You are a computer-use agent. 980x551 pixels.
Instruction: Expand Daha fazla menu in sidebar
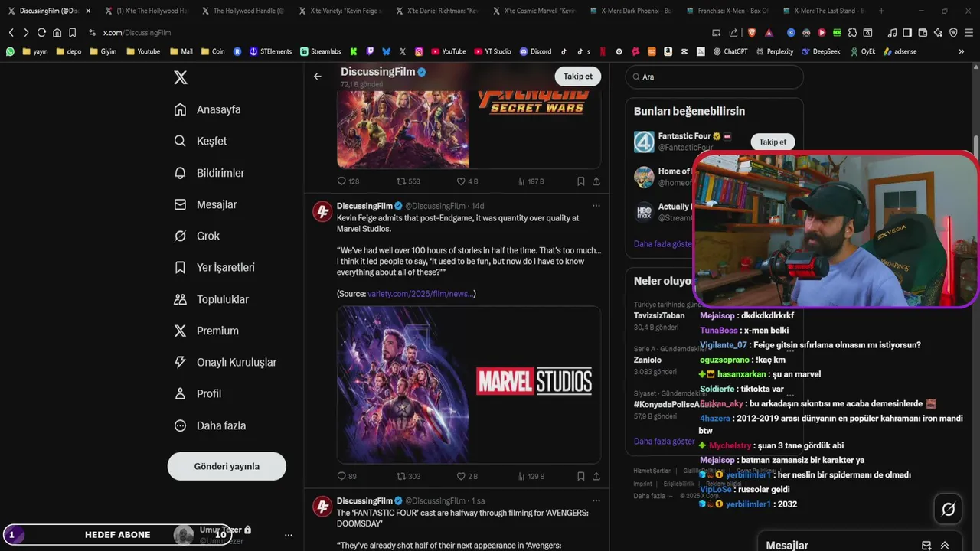(210, 425)
